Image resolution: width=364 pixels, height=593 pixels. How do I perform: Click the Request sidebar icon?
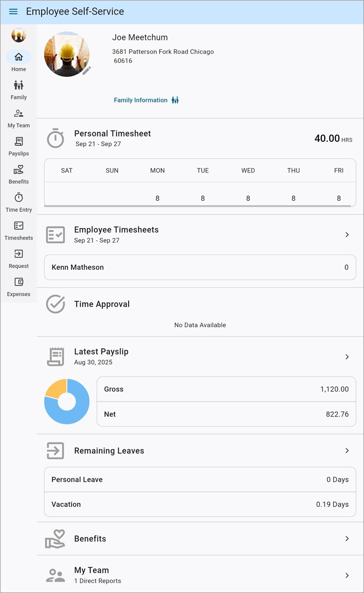click(19, 254)
